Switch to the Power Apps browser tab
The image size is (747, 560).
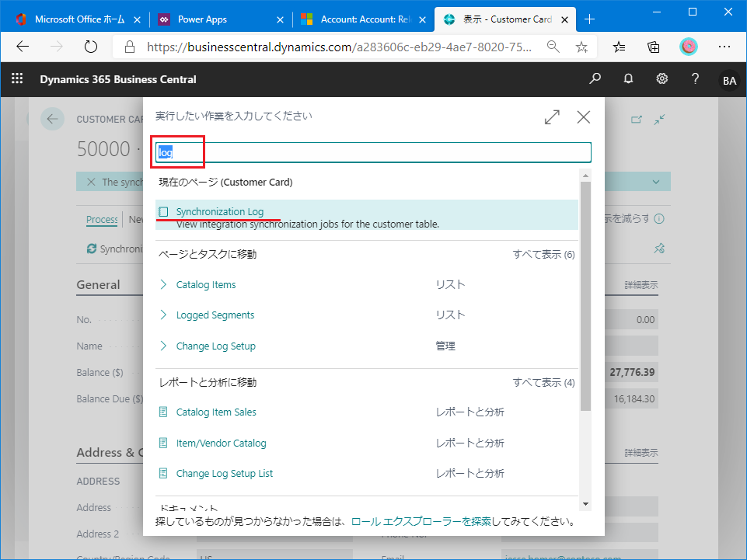click(x=202, y=19)
